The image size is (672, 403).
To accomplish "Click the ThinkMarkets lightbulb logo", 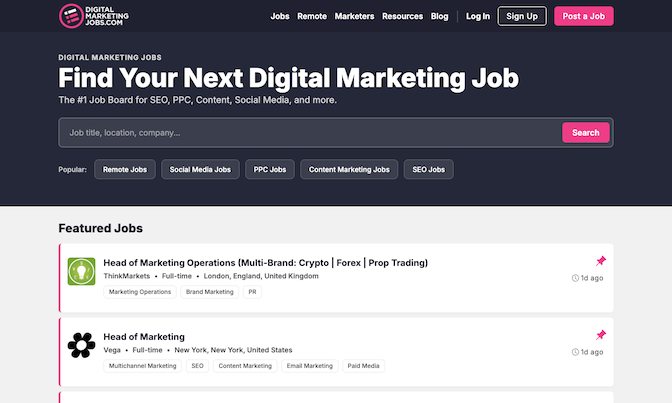I will point(81,271).
